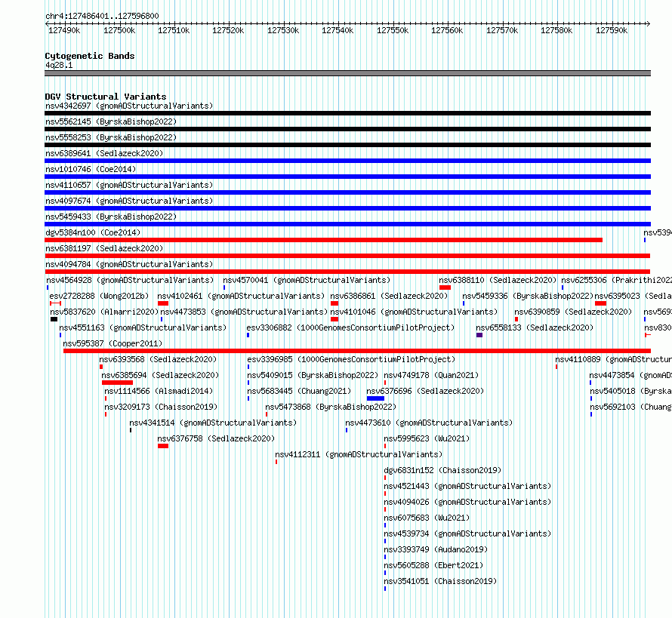Image resolution: width=672 pixels, height=618 pixels.
Task: Select the nsv6381197 Sedlazeck2020 label
Action: click(x=104, y=248)
